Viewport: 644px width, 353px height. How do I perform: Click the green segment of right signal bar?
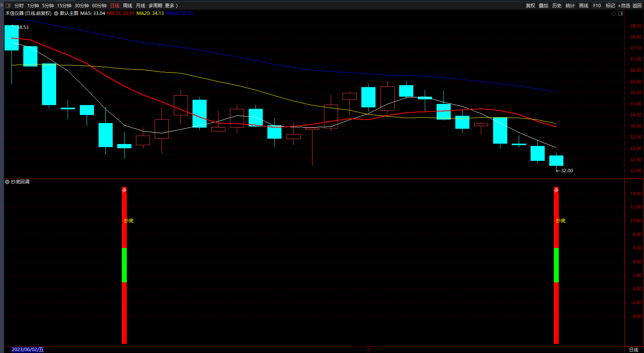(x=556, y=265)
